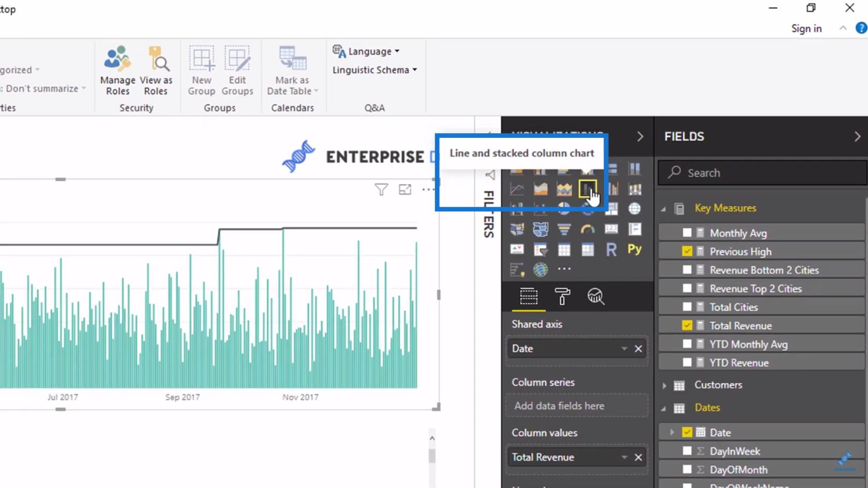
Task: Check the DayInWeek field
Action: click(x=687, y=451)
